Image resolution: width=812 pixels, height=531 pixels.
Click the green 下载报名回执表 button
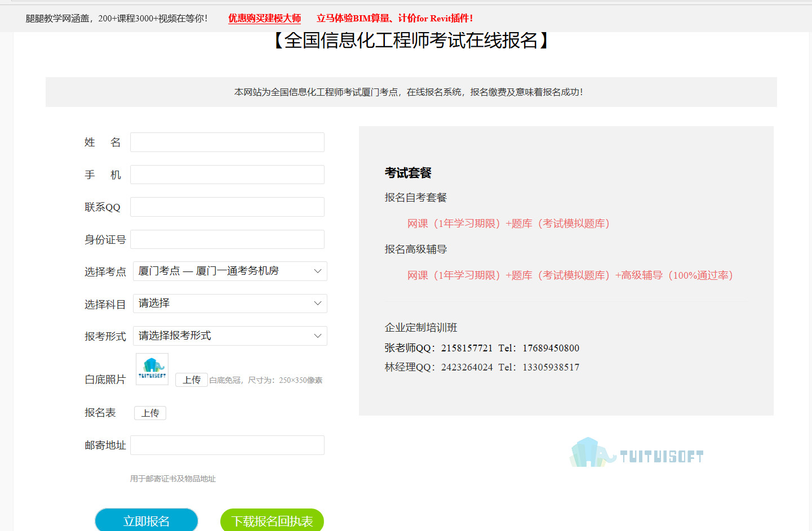272,520
